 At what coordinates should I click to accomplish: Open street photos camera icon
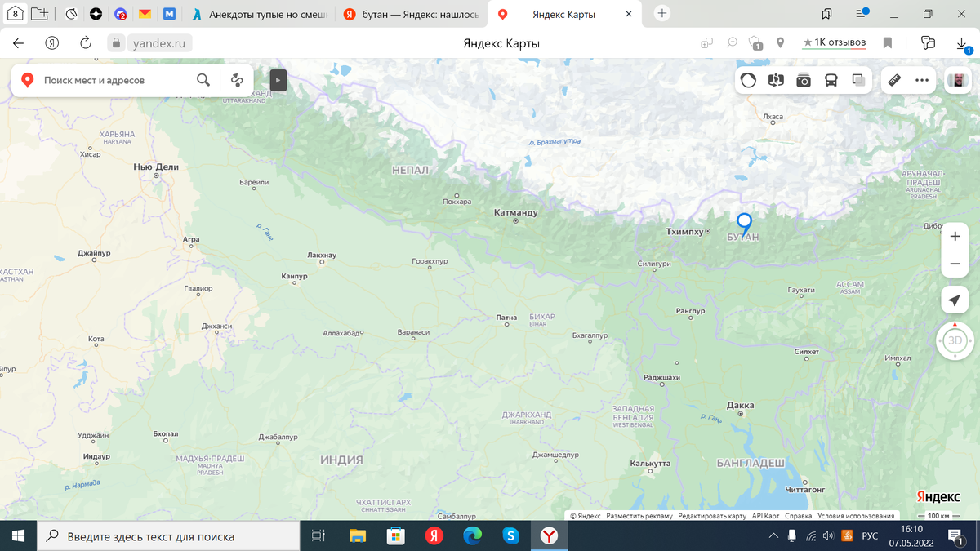804,80
